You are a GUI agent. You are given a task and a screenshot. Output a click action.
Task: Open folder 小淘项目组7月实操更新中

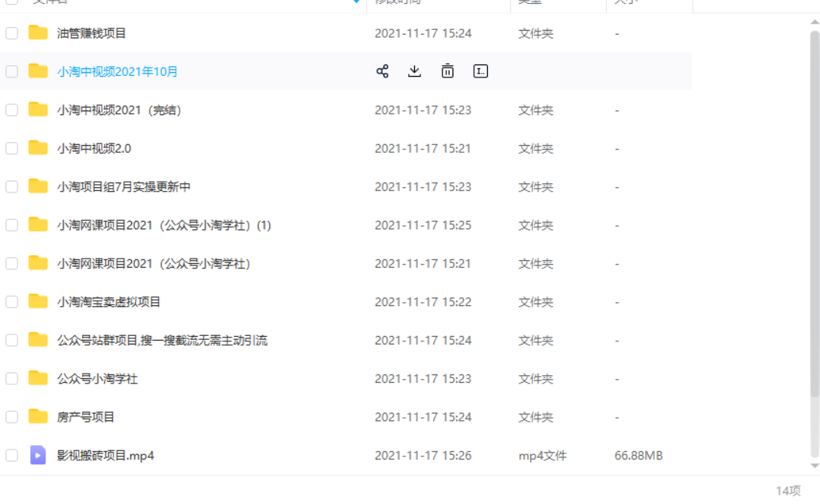tap(124, 186)
